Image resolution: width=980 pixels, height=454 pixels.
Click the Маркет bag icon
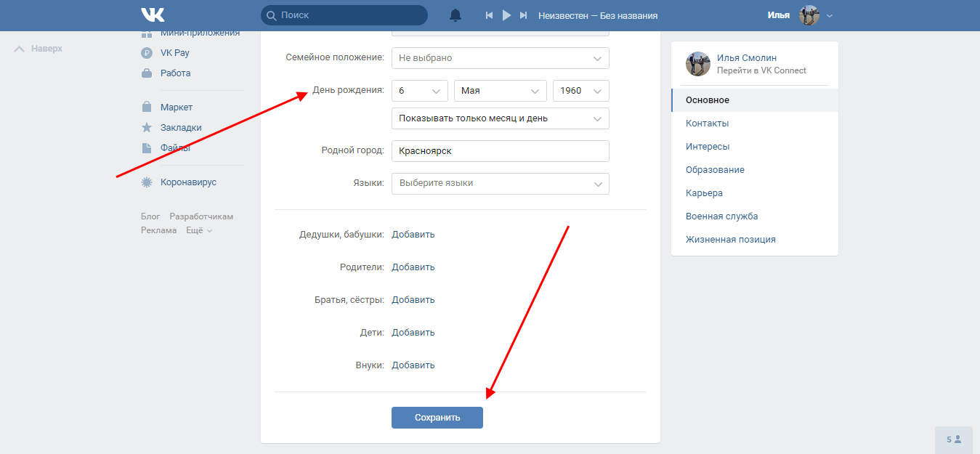147,108
